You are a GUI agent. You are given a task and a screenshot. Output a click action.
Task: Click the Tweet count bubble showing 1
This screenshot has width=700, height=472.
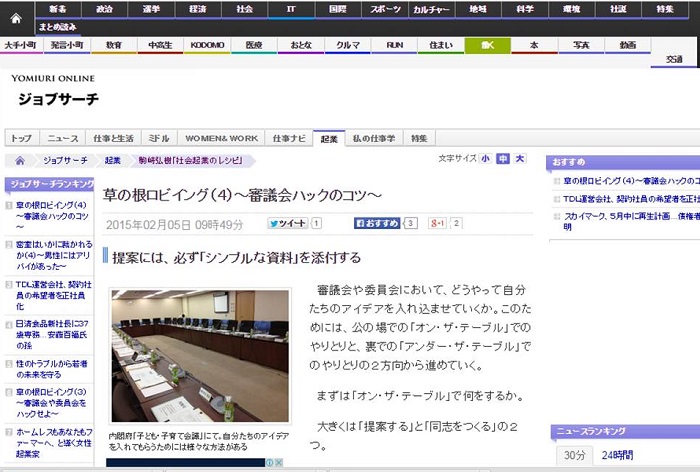(316, 223)
